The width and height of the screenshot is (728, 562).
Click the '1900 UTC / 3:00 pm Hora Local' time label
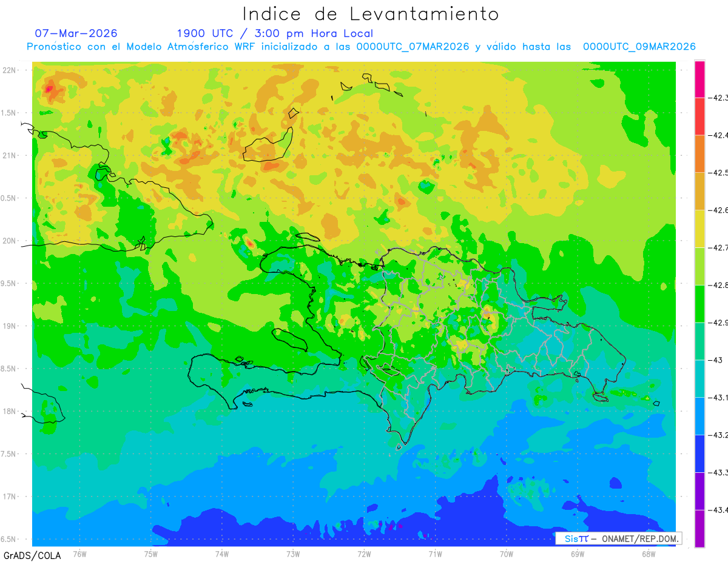point(275,34)
